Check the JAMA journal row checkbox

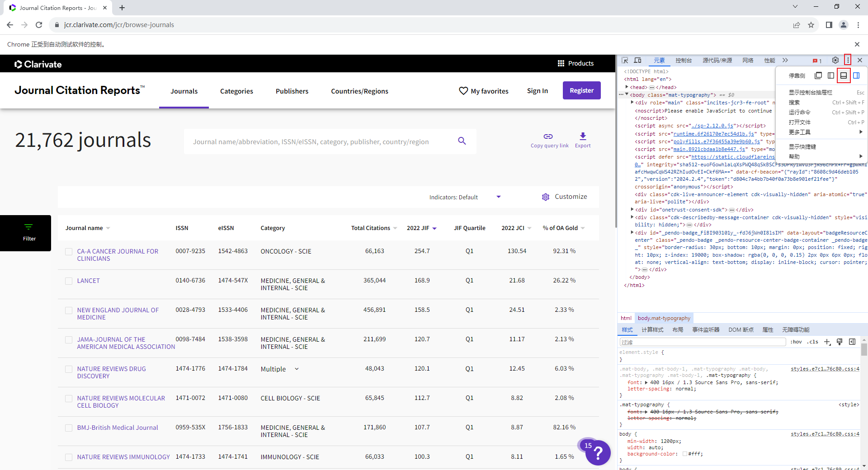click(69, 340)
